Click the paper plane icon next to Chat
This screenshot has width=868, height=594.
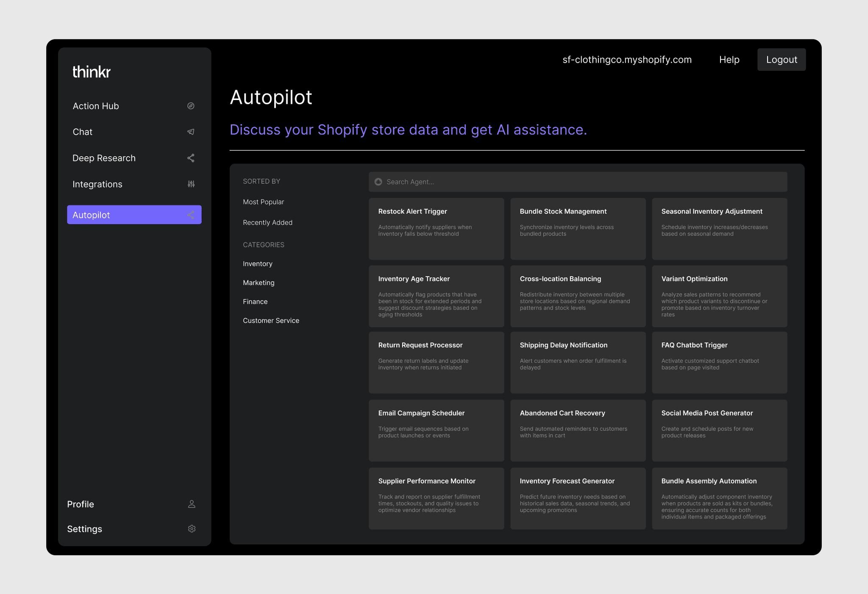191,132
